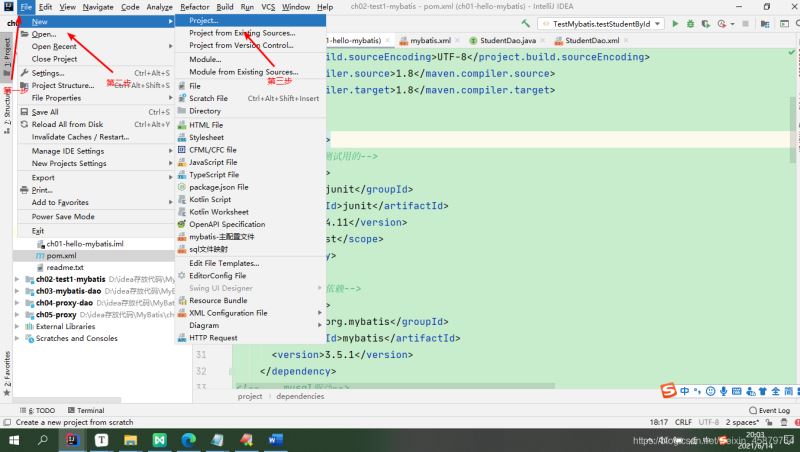The height and width of the screenshot is (452, 800).
Task: Click the Build project hammer icon
Action: (x=525, y=23)
